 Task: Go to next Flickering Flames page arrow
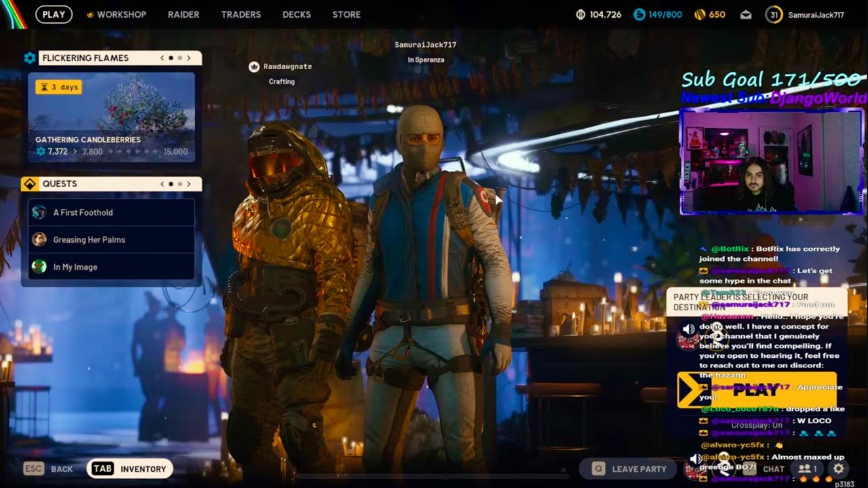(189, 58)
